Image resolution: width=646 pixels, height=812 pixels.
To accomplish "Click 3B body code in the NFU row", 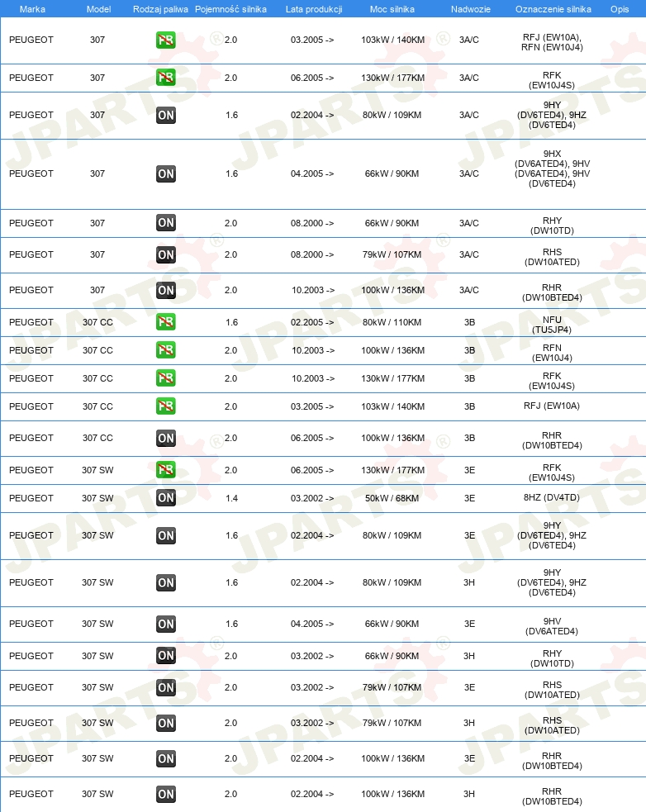I will click(469, 322).
